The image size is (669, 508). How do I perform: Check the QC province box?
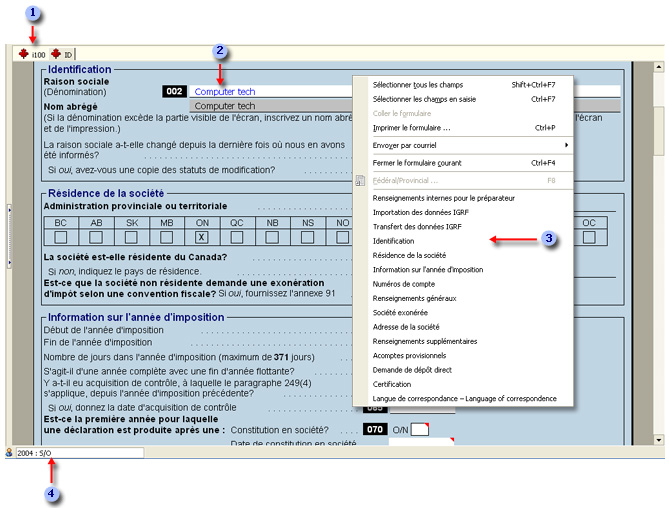tap(237, 237)
